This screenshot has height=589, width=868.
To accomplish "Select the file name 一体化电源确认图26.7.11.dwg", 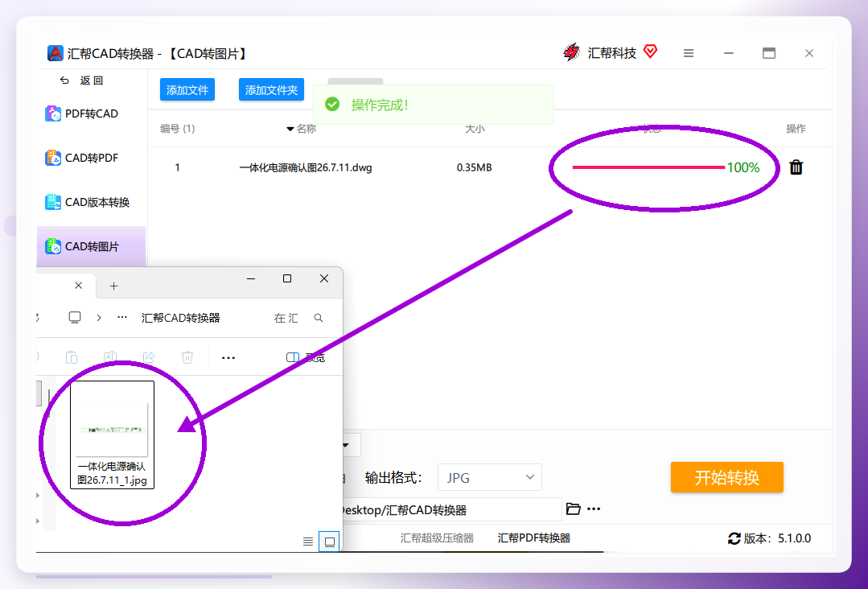I will pyautogui.click(x=306, y=167).
